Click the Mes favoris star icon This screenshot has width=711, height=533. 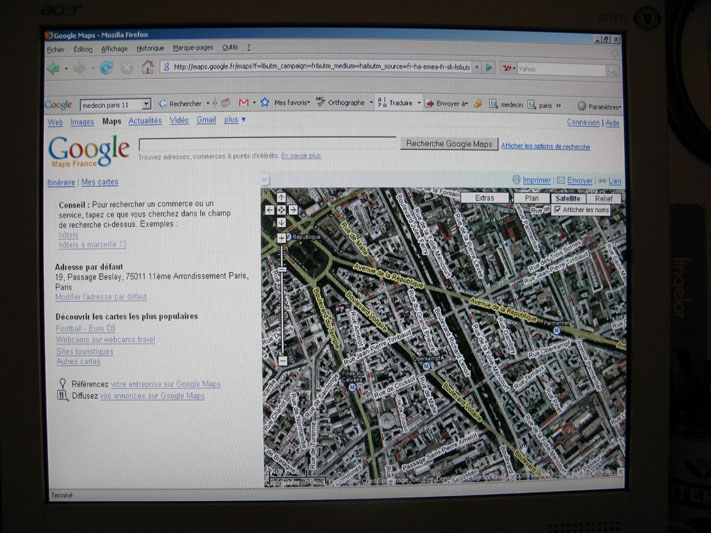click(x=265, y=103)
